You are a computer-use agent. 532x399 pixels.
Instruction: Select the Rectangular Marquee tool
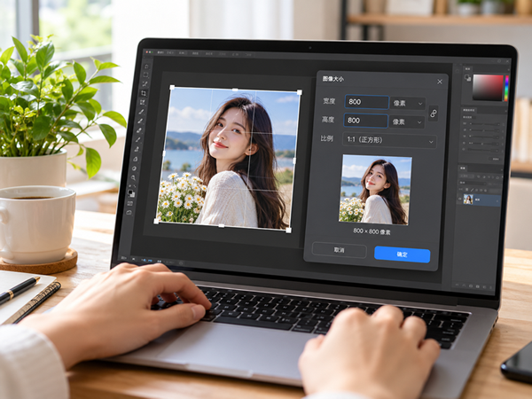tap(145, 74)
